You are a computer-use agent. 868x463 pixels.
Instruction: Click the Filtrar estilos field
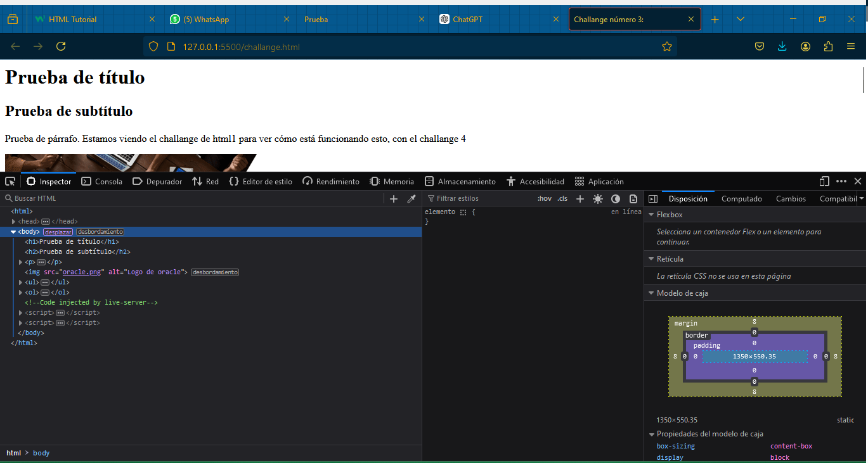pyautogui.click(x=479, y=198)
